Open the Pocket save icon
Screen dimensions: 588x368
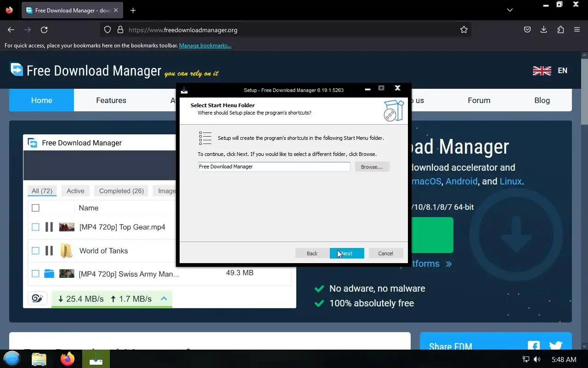pos(527,30)
